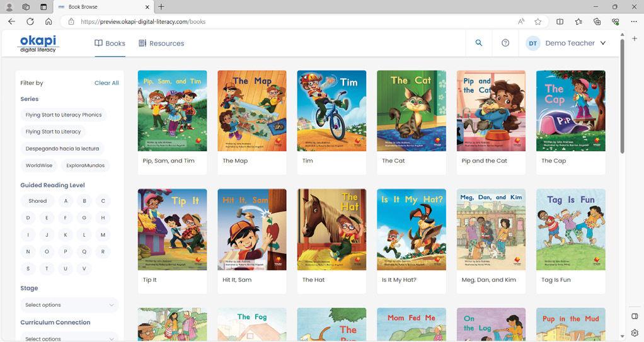
Task: Expand the Stage Select options dropdown
Action: 69,305
